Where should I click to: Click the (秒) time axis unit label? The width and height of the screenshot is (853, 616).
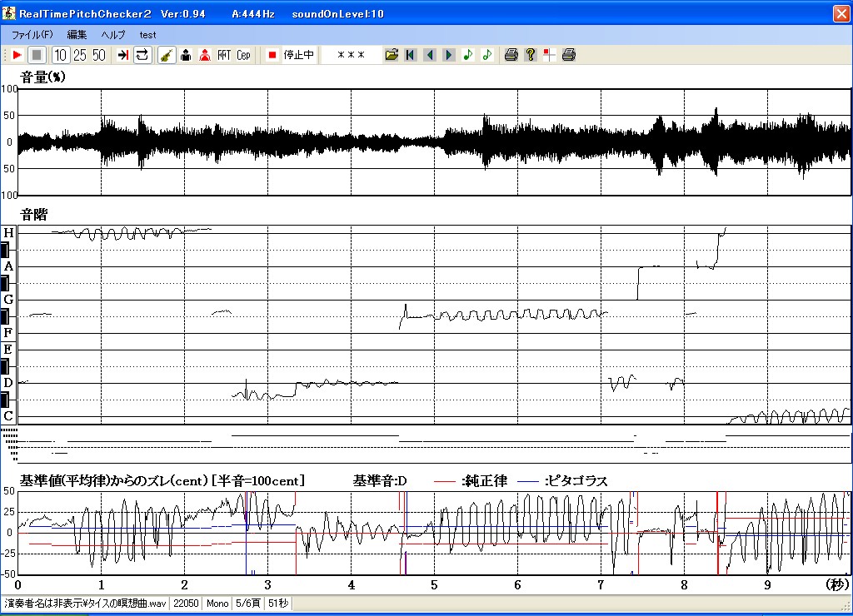(x=837, y=585)
